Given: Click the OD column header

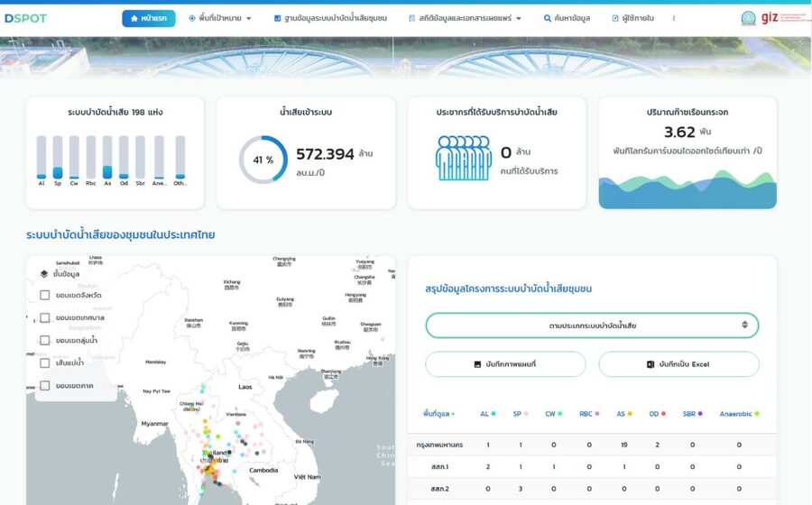Looking at the screenshot, I should (x=657, y=414).
